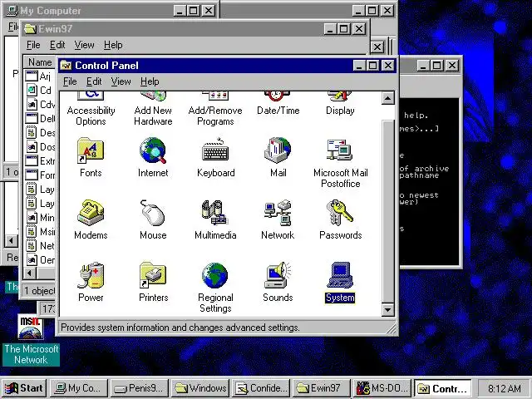Maximize the Control Panel window
Image resolution: width=532 pixels, height=399 pixels.
click(373, 65)
